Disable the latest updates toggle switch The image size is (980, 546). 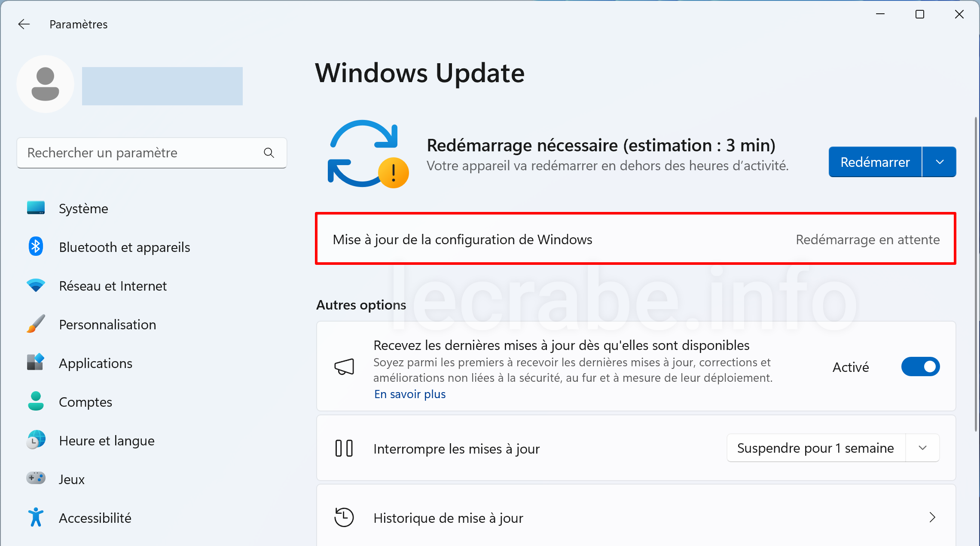(x=920, y=367)
